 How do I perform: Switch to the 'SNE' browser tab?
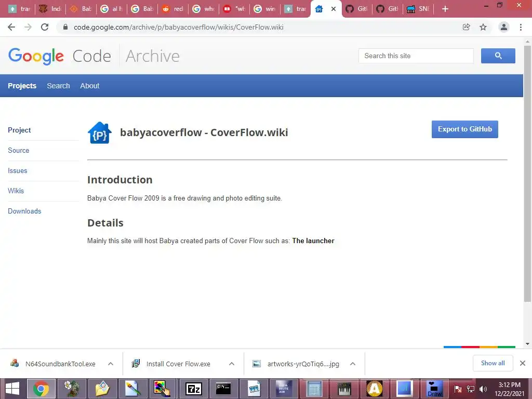(418, 9)
